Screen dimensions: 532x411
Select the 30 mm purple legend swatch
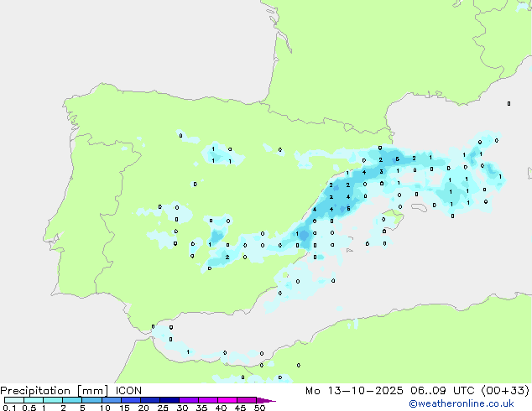pyautogui.click(x=189, y=400)
